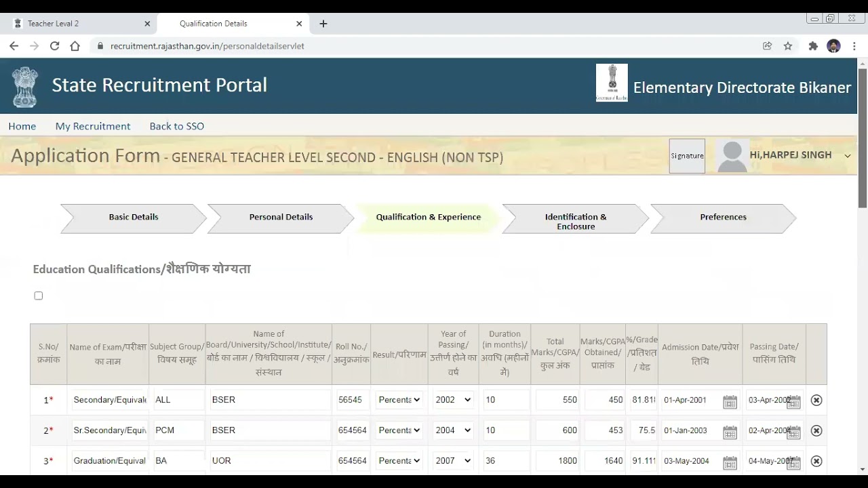Open the browser extensions puzzle icon

(813, 46)
